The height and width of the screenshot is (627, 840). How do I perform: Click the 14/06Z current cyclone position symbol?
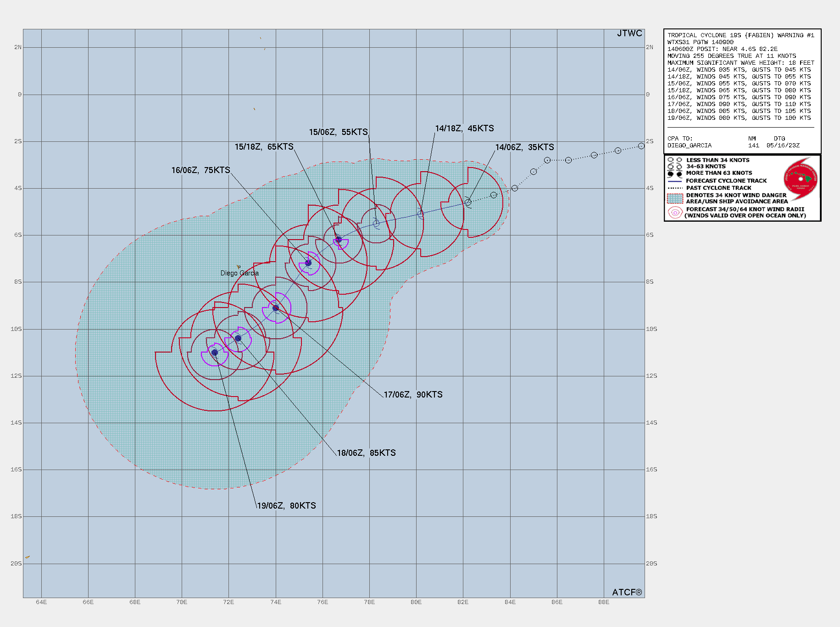468,202
